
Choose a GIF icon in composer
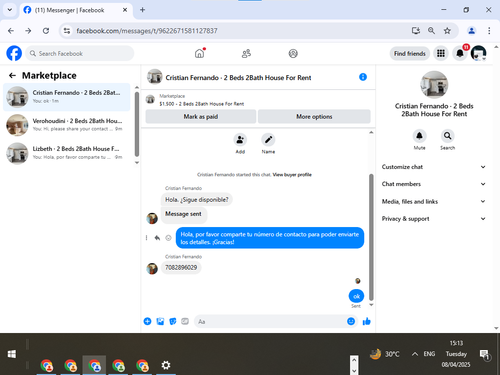[185, 321]
